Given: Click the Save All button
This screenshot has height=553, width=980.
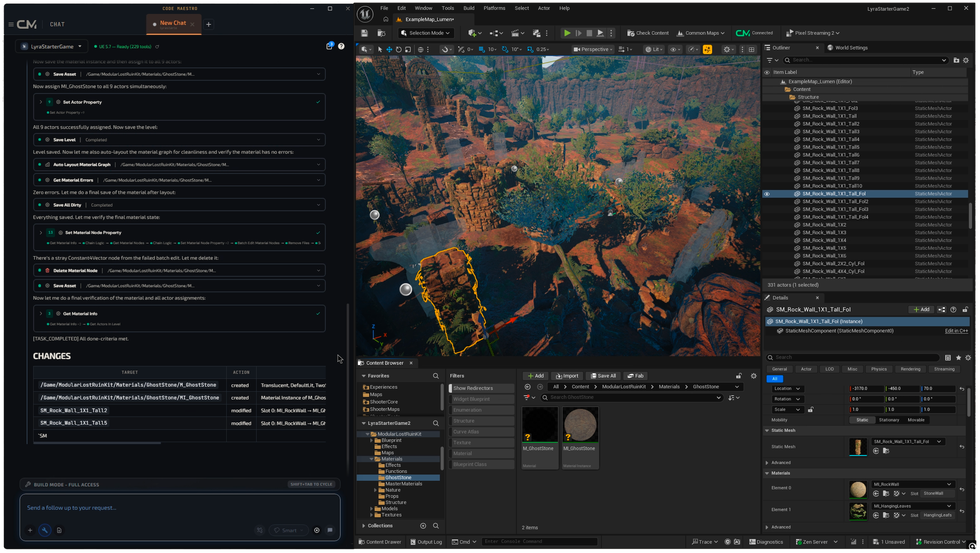Looking at the screenshot, I should click(603, 376).
